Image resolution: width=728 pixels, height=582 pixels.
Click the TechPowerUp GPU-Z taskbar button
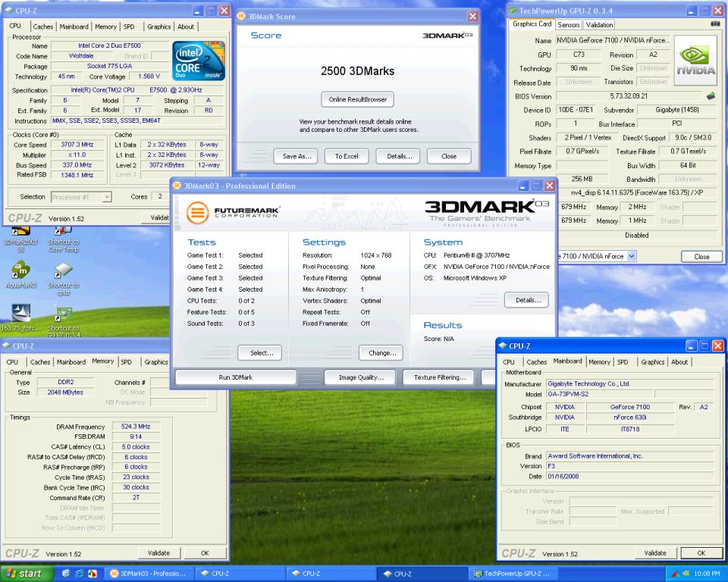click(x=513, y=574)
